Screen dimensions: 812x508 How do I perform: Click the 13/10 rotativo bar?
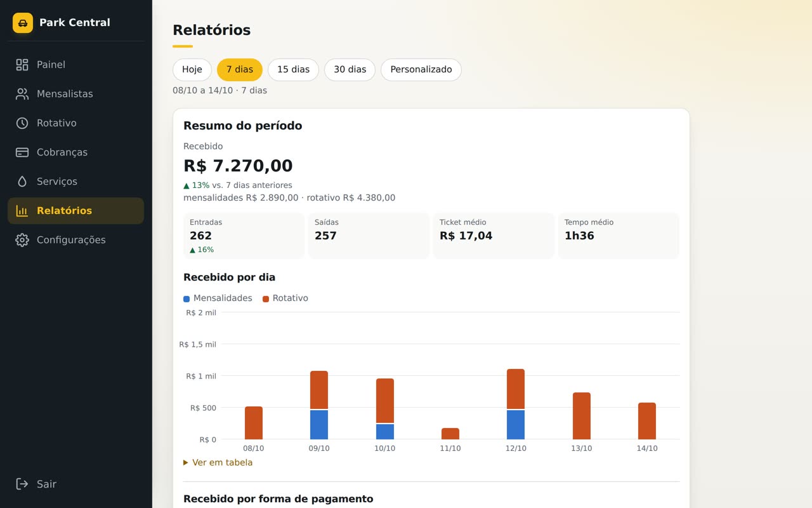(582, 416)
